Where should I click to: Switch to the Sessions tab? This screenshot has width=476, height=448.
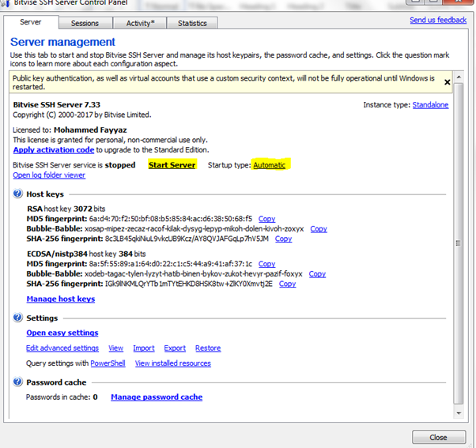(85, 24)
